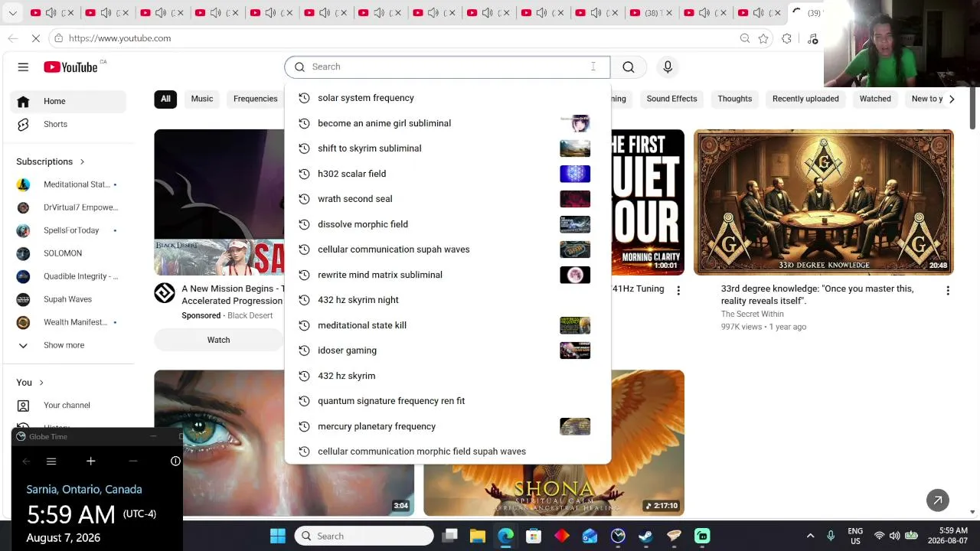Open File Explorer from the taskbar

coord(478,536)
